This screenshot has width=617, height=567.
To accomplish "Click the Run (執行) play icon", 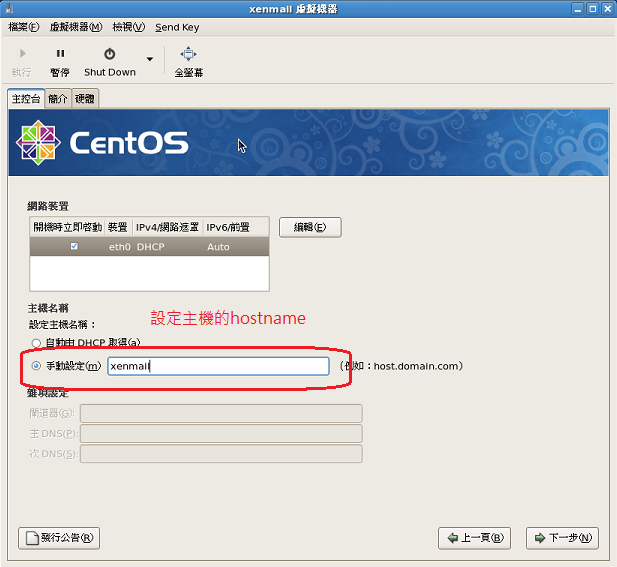I will tap(22, 53).
